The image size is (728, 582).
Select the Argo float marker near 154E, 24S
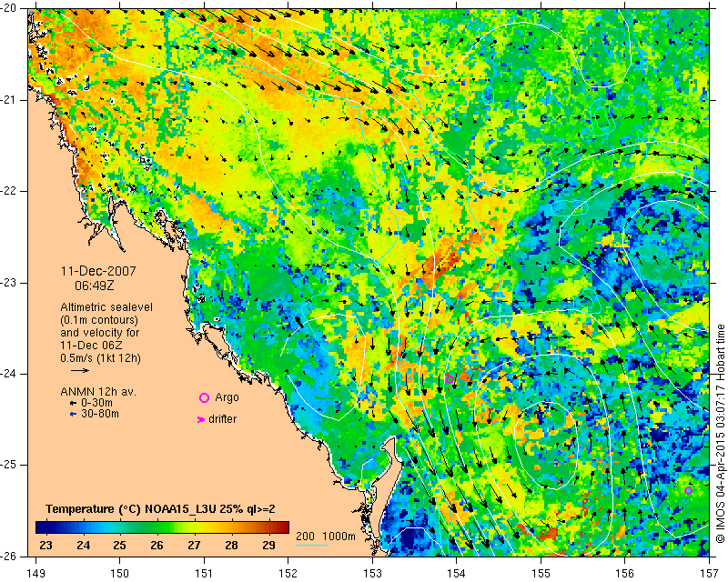point(450,379)
